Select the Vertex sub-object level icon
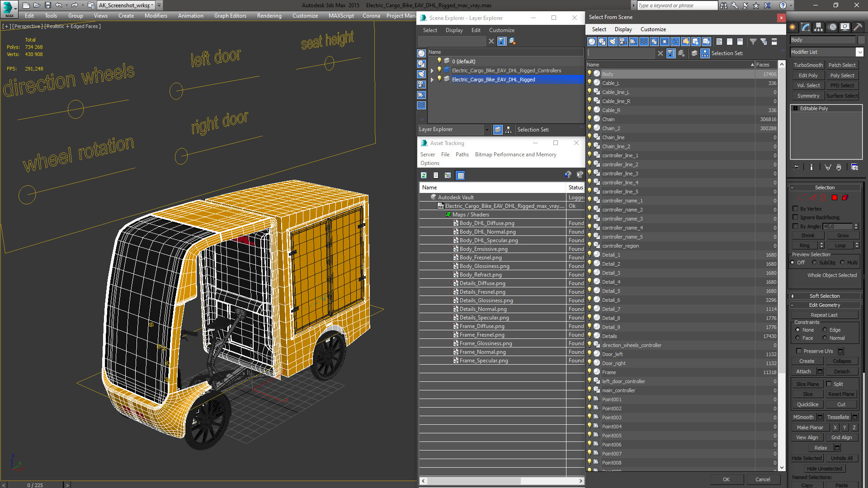This screenshot has height=488, width=868. 802,197
